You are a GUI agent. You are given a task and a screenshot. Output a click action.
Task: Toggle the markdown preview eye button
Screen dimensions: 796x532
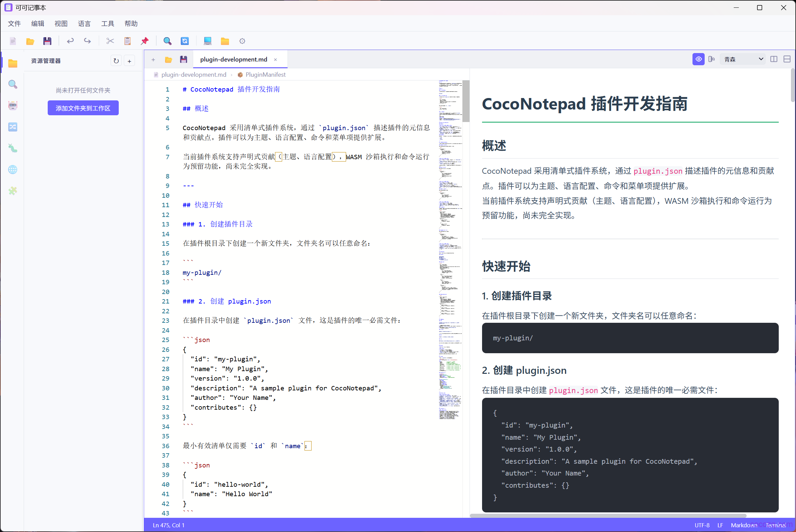pos(699,59)
